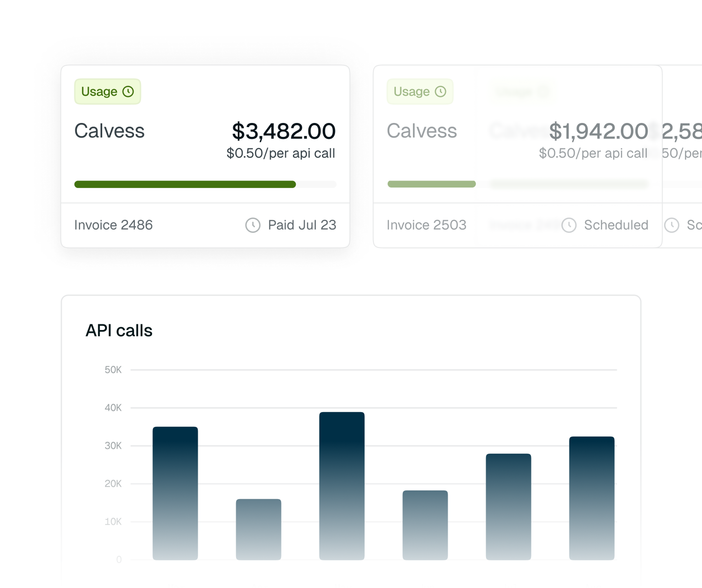Image resolution: width=702 pixels, height=588 pixels.
Task: Click the Usage badge on Invoice 2503 card
Action: [420, 92]
